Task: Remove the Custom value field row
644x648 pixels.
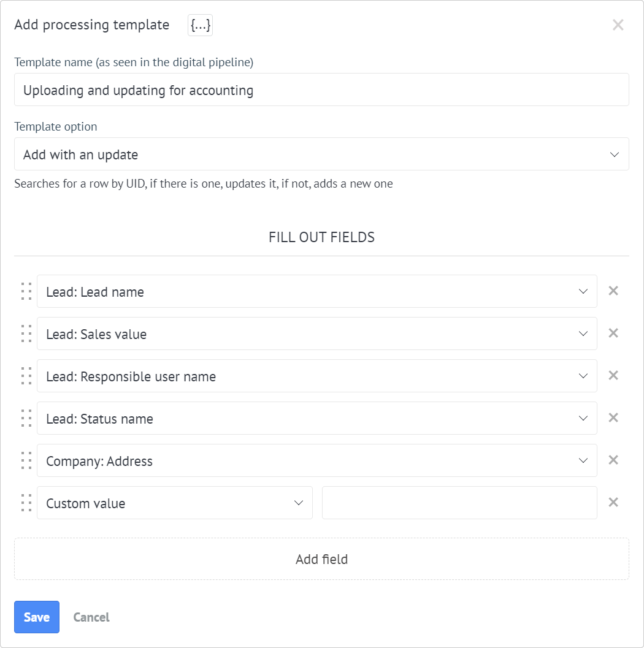Action: click(613, 502)
